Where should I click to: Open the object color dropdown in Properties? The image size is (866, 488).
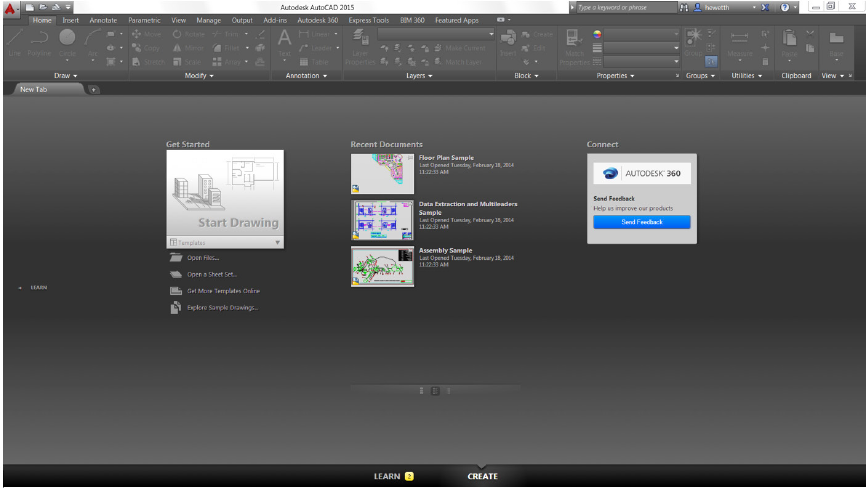click(x=642, y=34)
